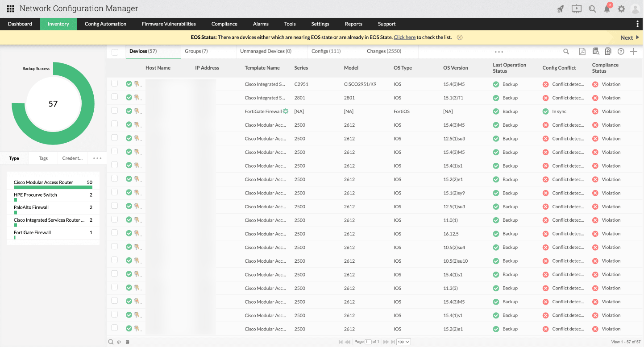This screenshot has width=644, height=347.
Task: Select the FortiGate Firewall row checkbox
Action: point(115,111)
